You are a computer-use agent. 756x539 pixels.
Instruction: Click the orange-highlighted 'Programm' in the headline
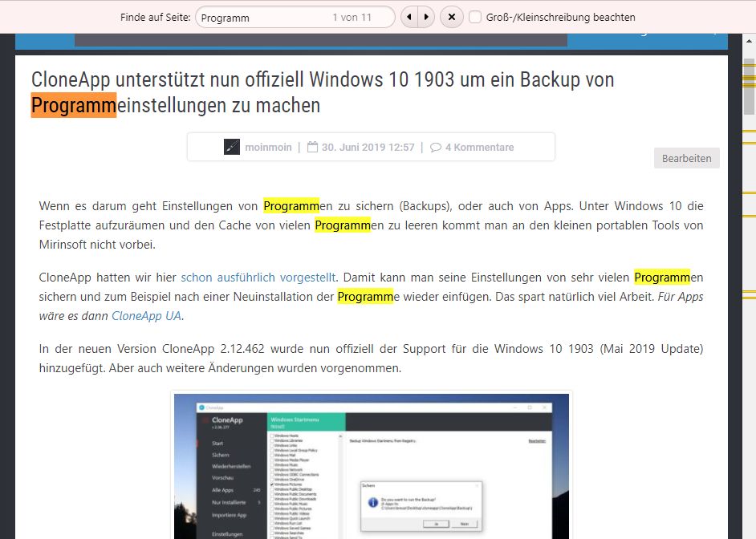74,106
